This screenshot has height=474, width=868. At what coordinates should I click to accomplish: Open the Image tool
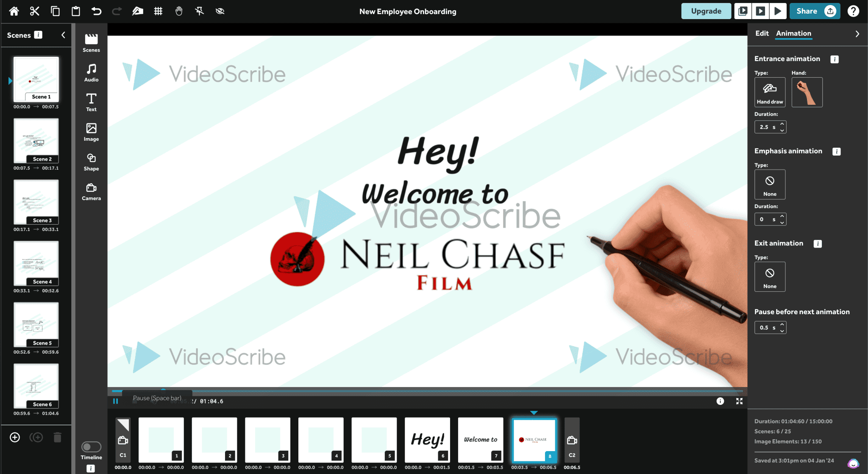pyautogui.click(x=91, y=132)
